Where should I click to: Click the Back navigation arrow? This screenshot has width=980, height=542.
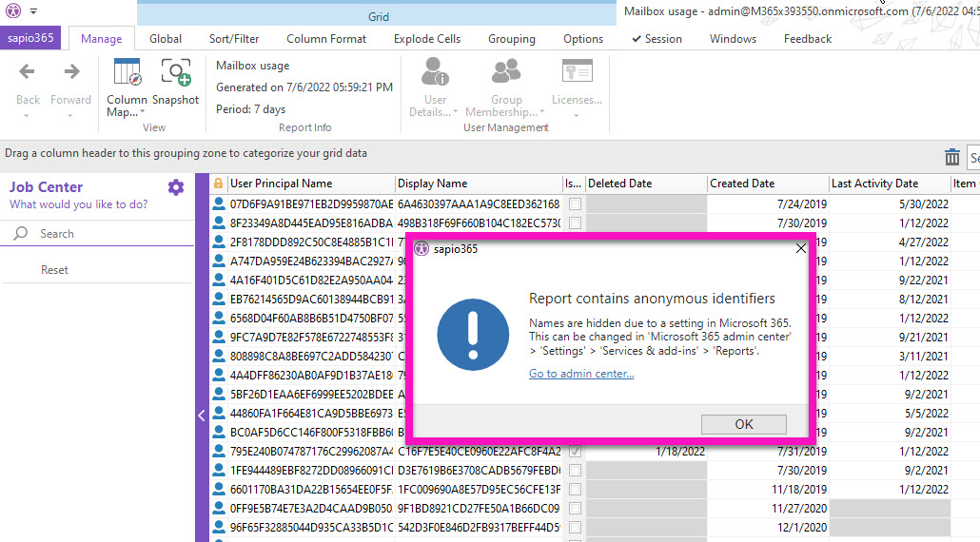(27, 72)
